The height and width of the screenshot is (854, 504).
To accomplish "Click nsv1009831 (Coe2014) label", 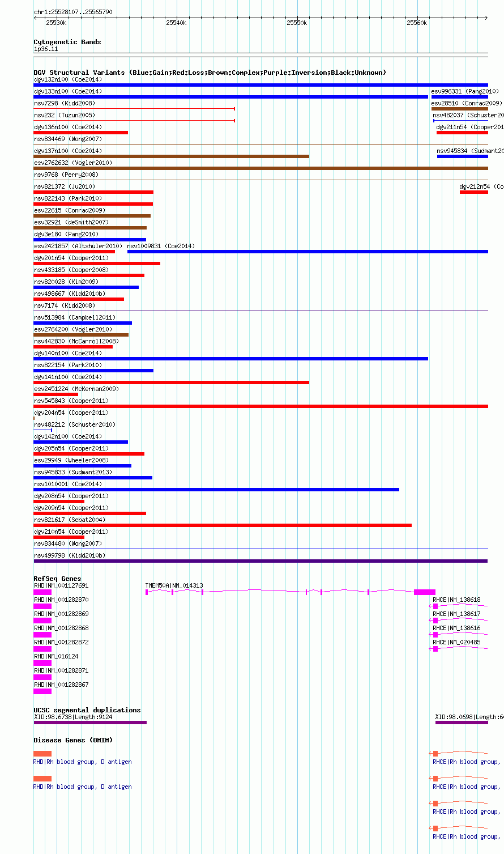I will tap(161, 247).
